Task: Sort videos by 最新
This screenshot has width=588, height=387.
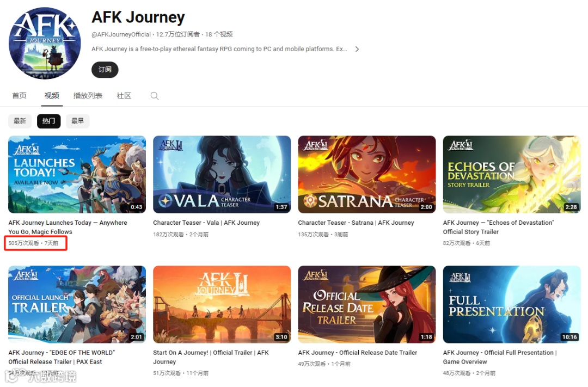Action: (x=20, y=121)
